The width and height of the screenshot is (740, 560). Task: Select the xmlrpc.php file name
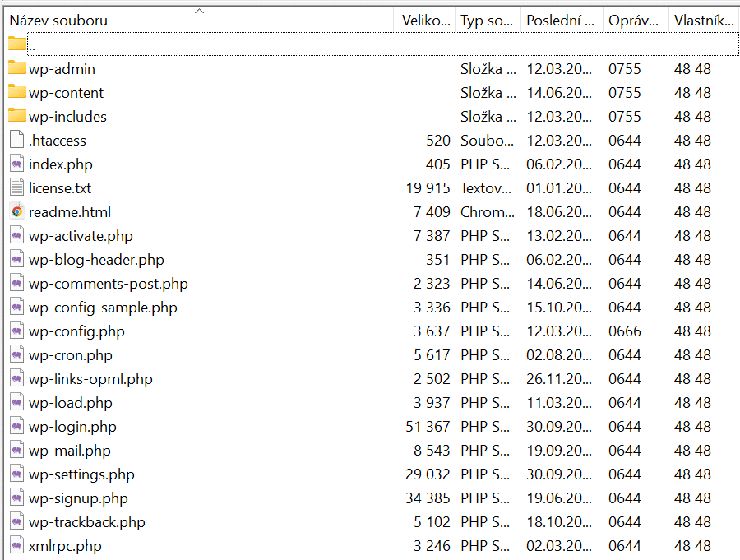click(65, 546)
